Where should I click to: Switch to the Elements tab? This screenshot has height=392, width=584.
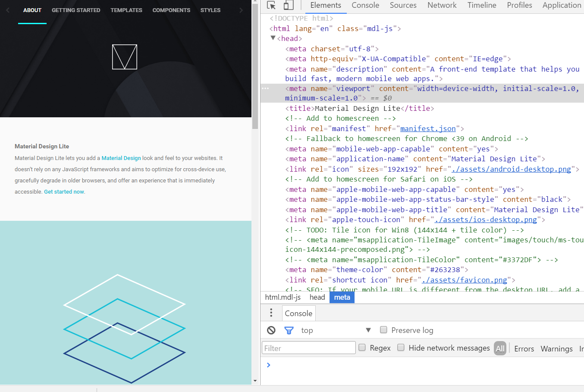[326, 5]
